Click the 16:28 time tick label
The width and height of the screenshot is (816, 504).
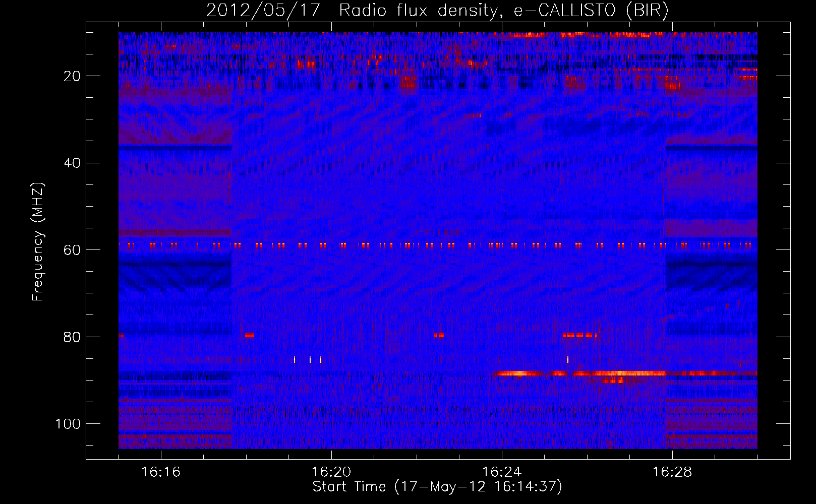click(x=672, y=472)
